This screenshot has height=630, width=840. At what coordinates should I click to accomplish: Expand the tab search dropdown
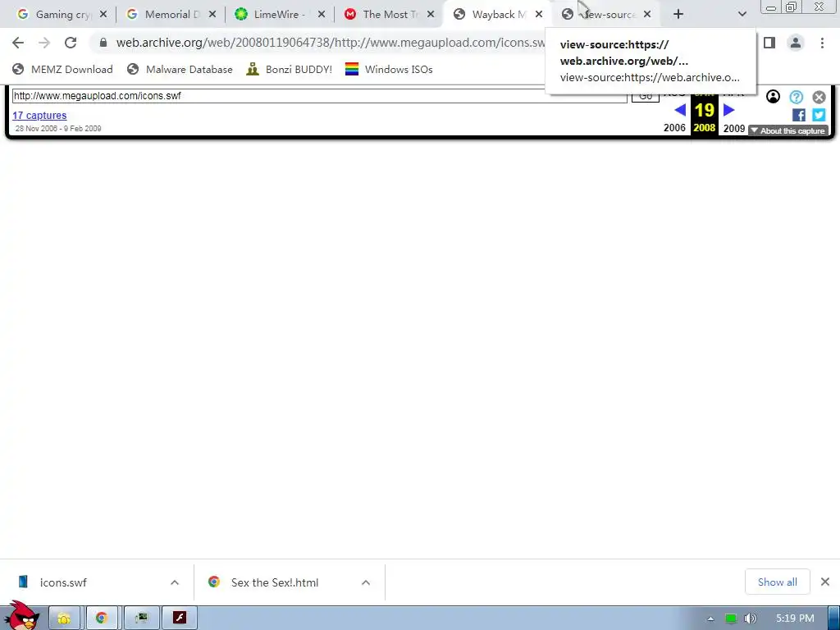click(742, 15)
